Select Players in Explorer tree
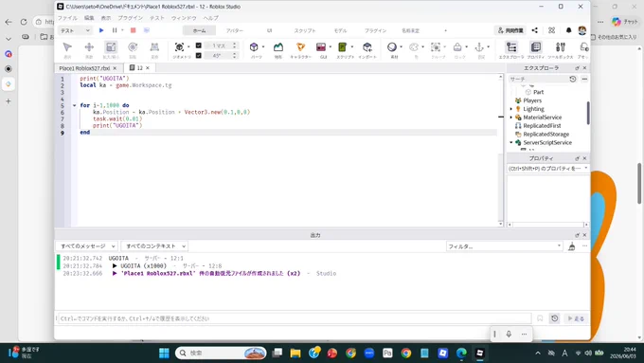The width and height of the screenshot is (644, 363). tap(532, 100)
